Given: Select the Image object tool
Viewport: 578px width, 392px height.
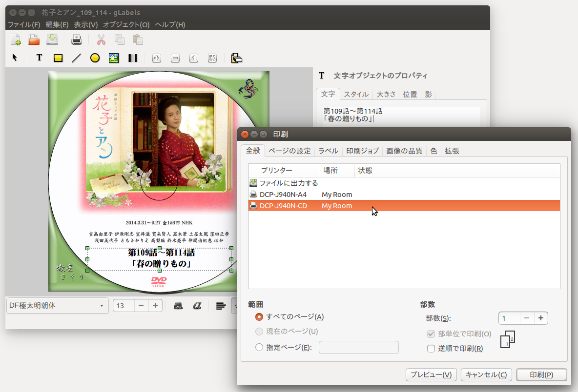Looking at the screenshot, I should click(x=114, y=58).
